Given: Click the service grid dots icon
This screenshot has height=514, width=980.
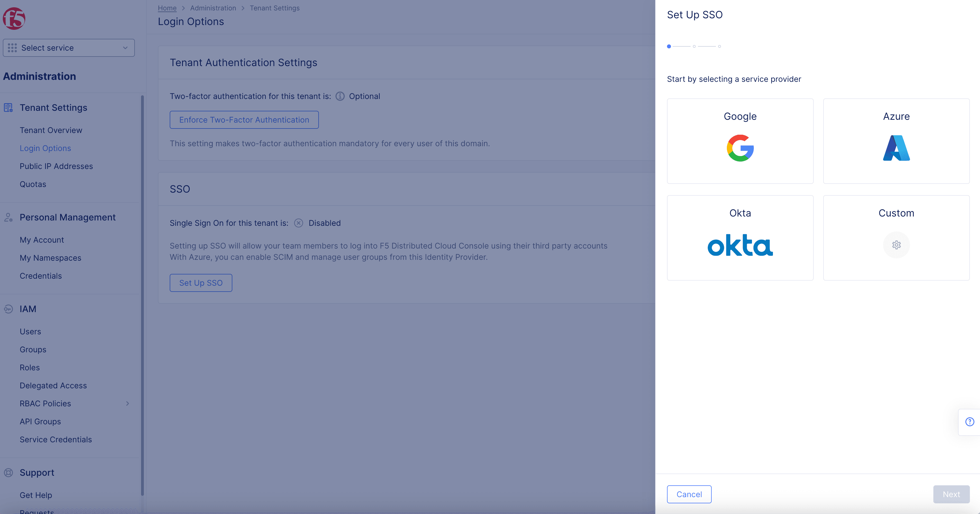Looking at the screenshot, I should tap(12, 48).
